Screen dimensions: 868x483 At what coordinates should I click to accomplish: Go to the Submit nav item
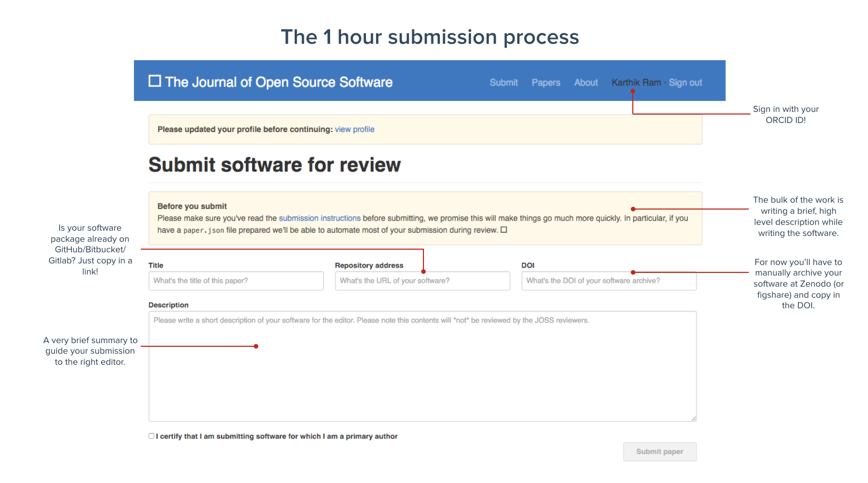(503, 83)
